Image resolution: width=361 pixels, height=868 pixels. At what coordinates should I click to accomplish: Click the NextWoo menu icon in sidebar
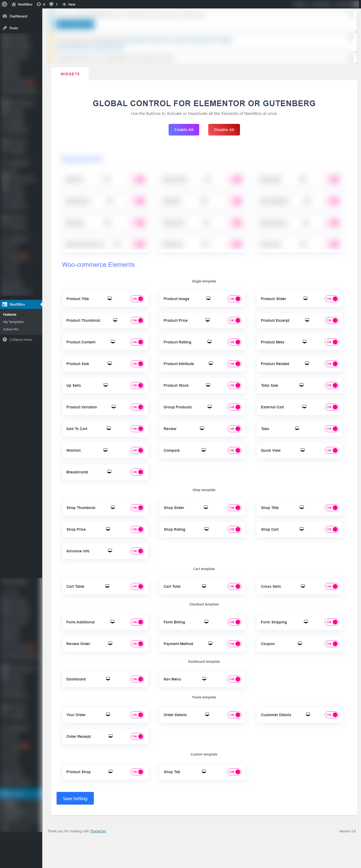click(x=5, y=304)
